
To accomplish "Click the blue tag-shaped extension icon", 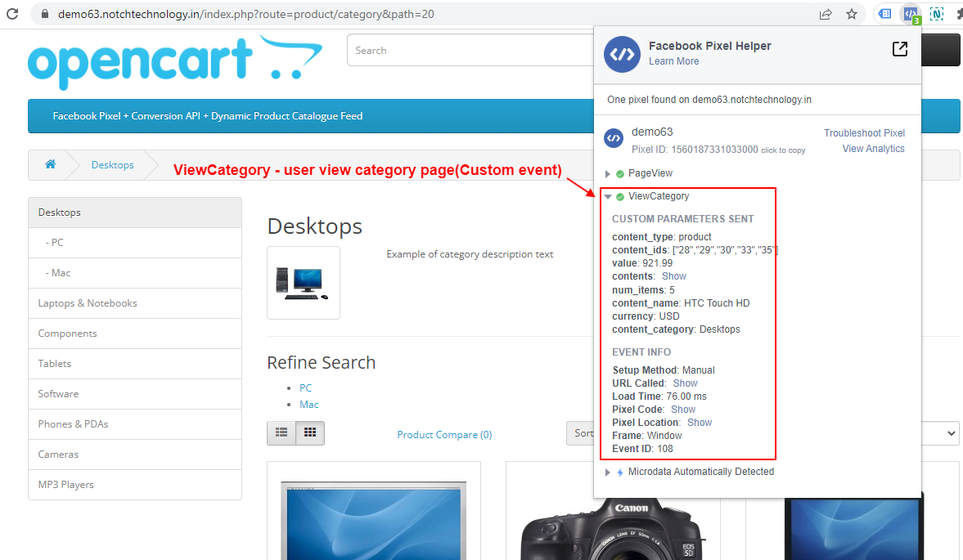I will (884, 14).
